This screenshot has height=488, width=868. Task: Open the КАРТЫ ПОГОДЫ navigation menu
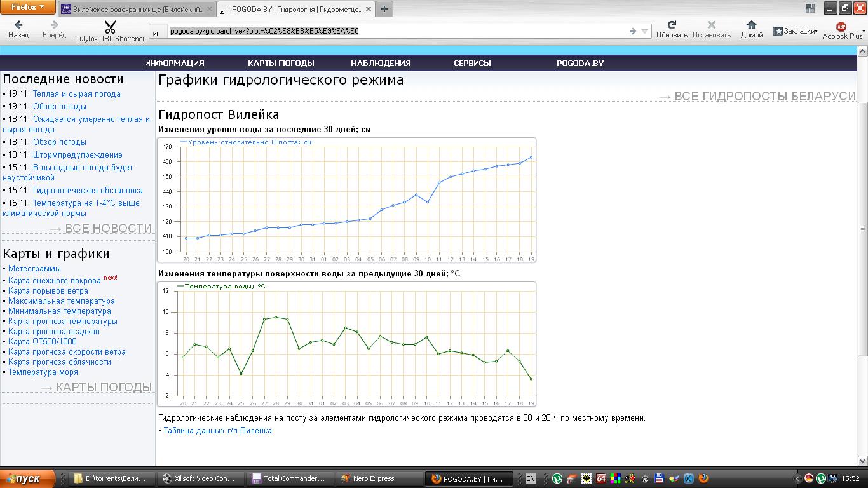pos(281,63)
